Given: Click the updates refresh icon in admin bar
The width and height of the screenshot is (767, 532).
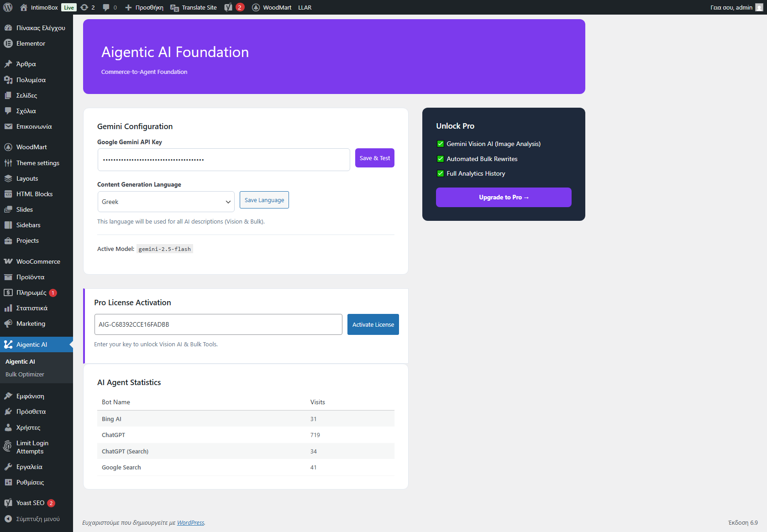Looking at the screenshot, I should pyautogui.click(x=84, y=7).
